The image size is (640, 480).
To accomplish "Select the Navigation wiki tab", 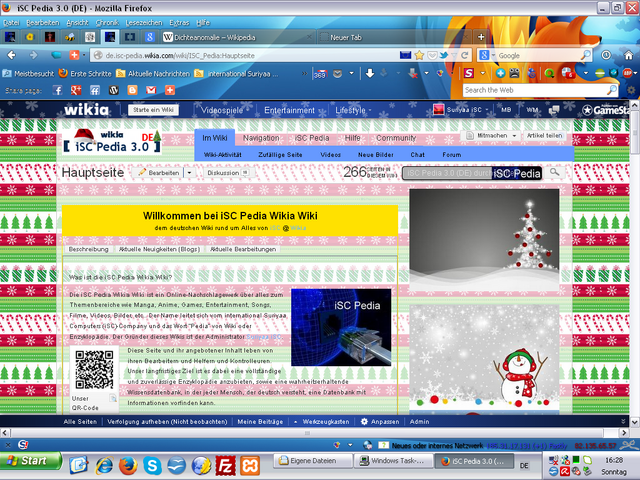I will click(x=261, y=138).
